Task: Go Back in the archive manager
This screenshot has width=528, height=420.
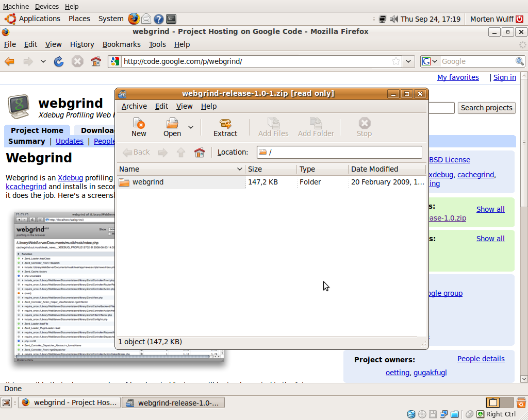Action: click(136, 153)
